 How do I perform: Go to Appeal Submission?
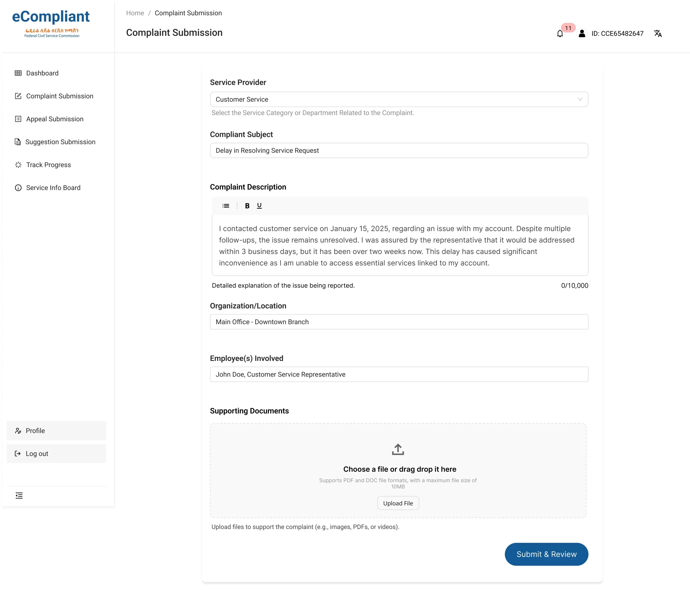pyautogui.click(x=54, y=119)
